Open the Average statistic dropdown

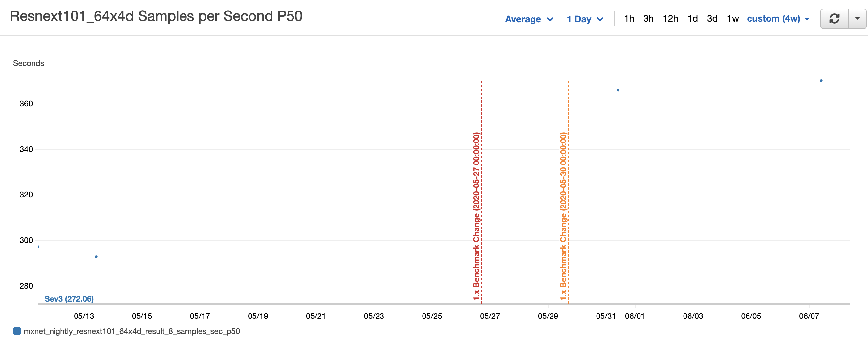click(529, 19)
